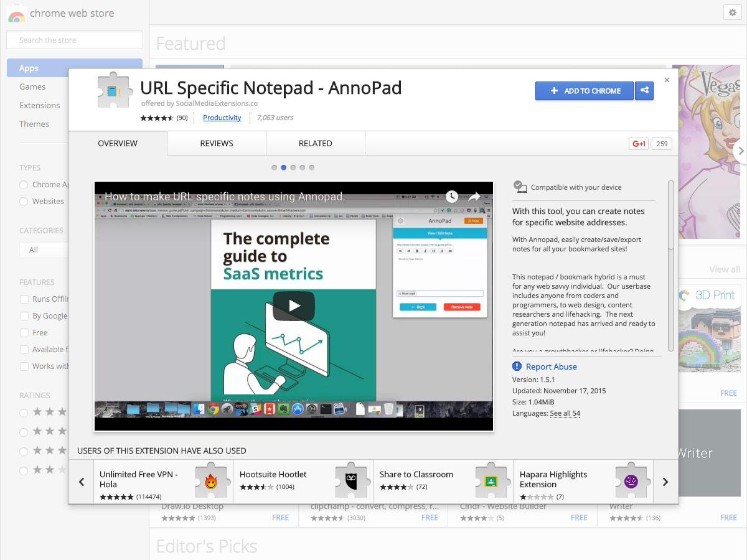Open Hootsuite Hootlet card title
The width and height of the screenshot is (747, 560).
[273, 474]
